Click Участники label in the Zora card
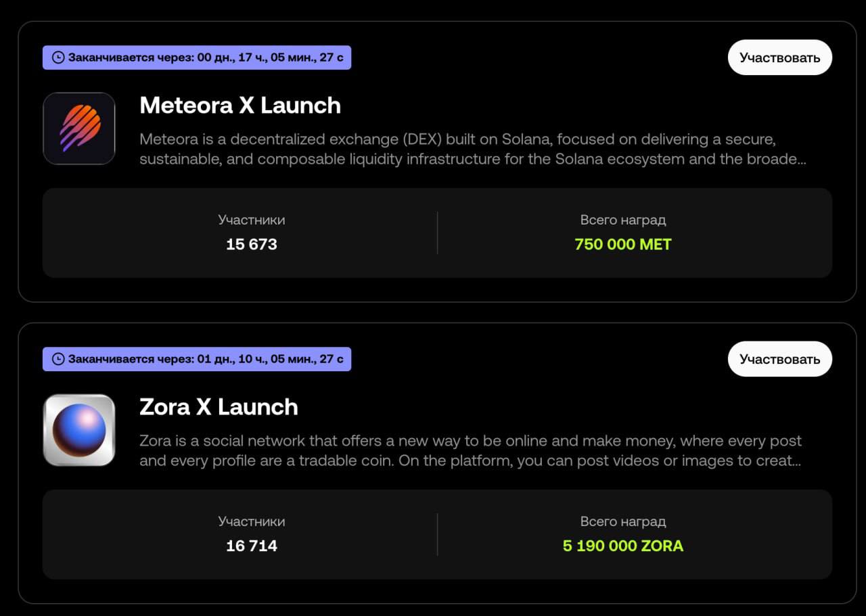This screenshot has width=866, height=616. (252, 522)
